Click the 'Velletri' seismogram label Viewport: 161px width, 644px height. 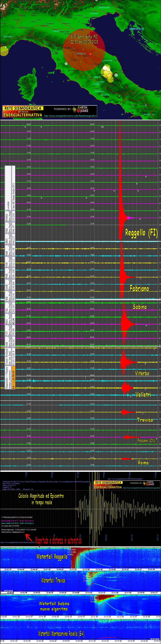[x=143, y=395]
